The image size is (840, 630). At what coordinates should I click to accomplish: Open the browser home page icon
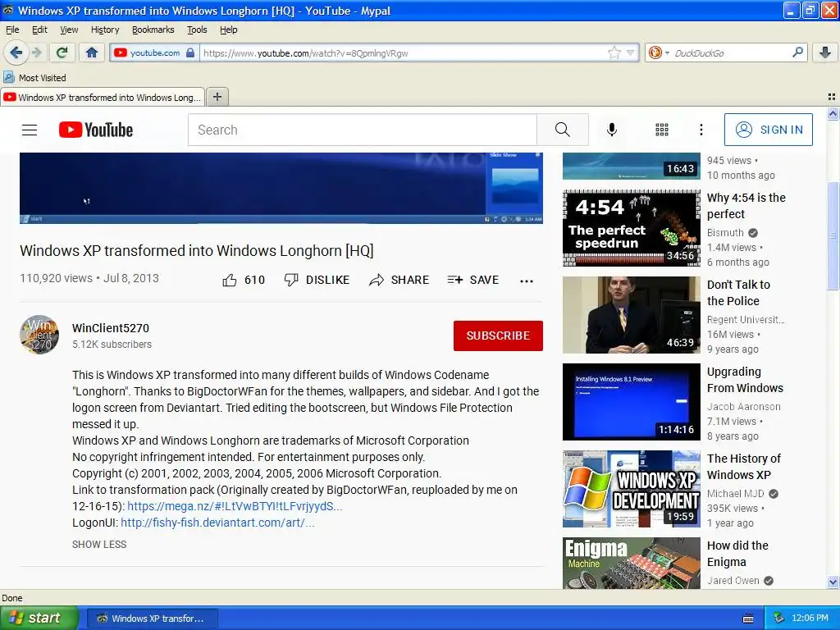coord(92,52)
